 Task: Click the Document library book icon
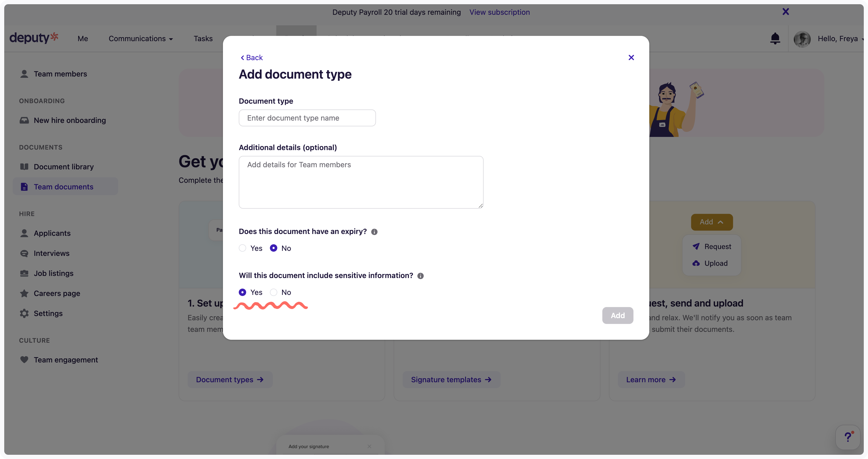pos(24,167)
